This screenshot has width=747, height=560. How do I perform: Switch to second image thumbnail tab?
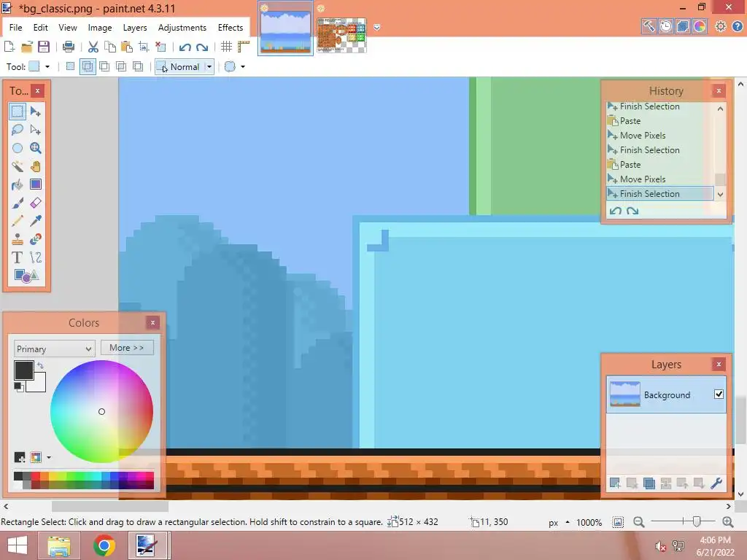click(341, 35)
